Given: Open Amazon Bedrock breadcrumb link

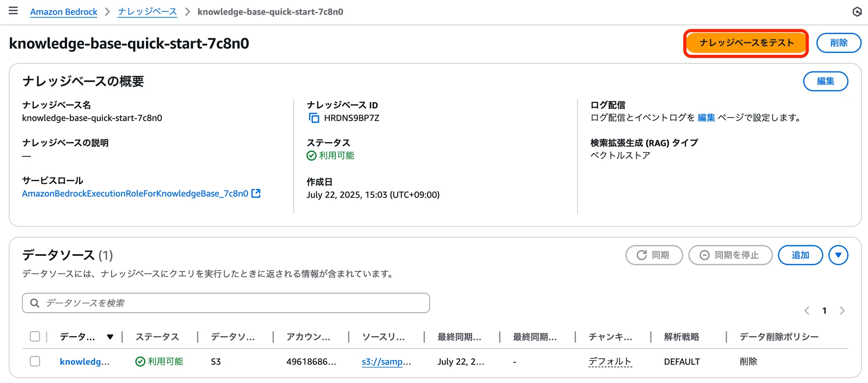Looking at the screenshot, I should 64,12.
